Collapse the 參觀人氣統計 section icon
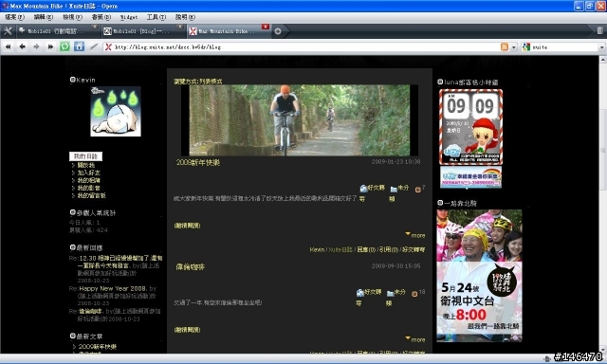The width and height of the screenshot is (607, 364). coord(72,212)
